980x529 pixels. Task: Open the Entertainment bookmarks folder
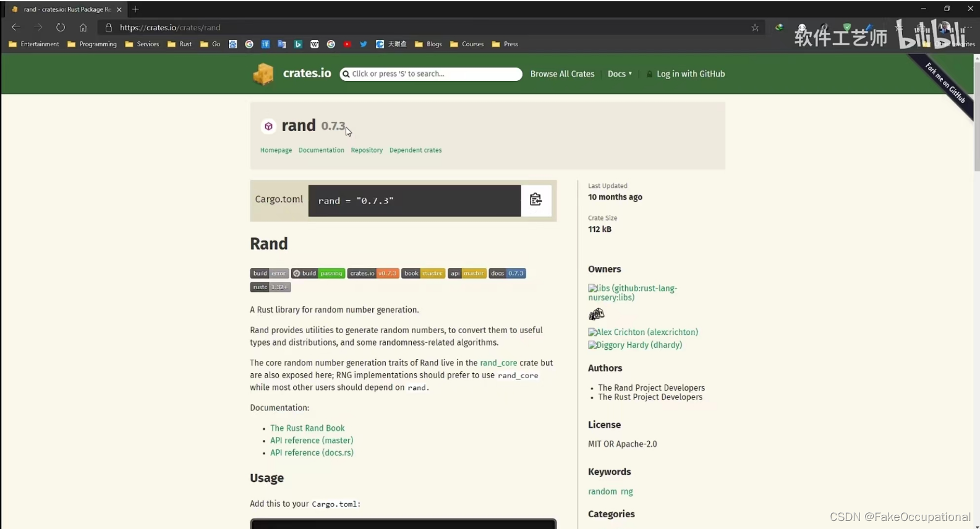(34, 44)
